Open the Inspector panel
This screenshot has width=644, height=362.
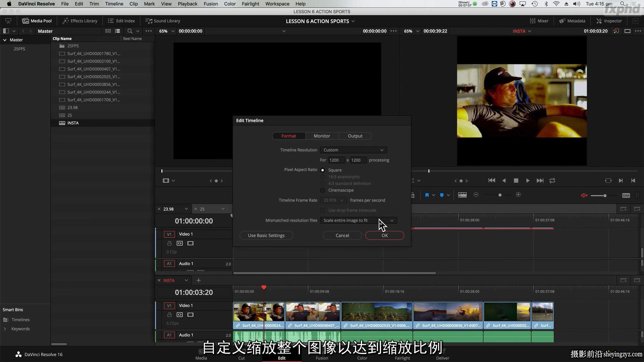point(609,21)
